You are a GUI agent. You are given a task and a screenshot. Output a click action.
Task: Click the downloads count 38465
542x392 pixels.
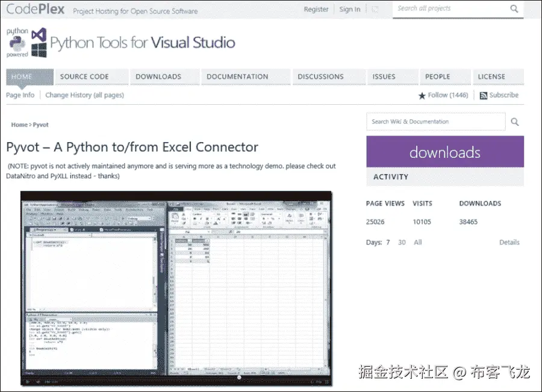(x=469, y=222)
